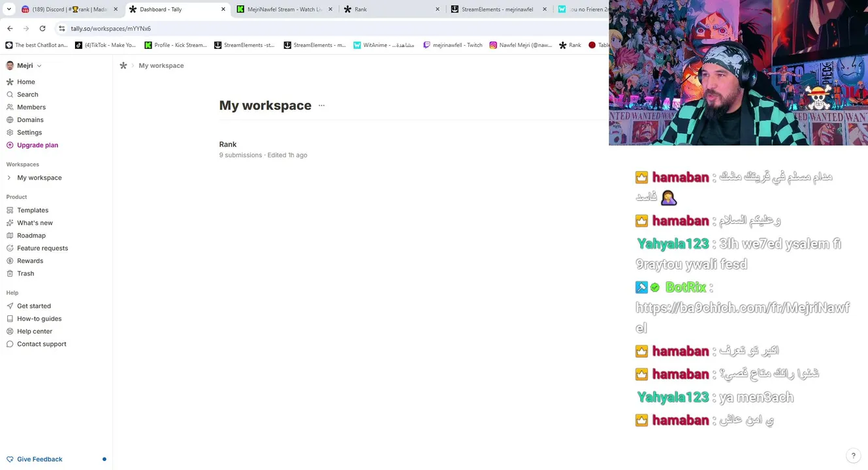868x470 pixels.
Task: Open How-to guides
Action: pyautogui.click(x=39, y=319)
